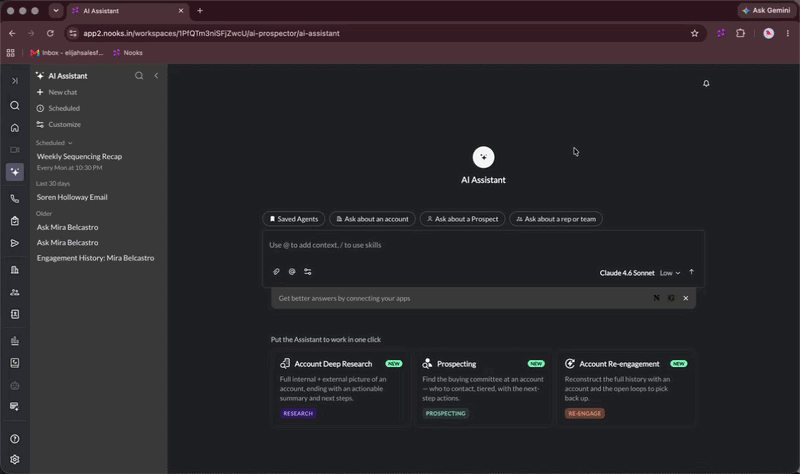Open the robot agent icon in rail

(x=15, y=386)
